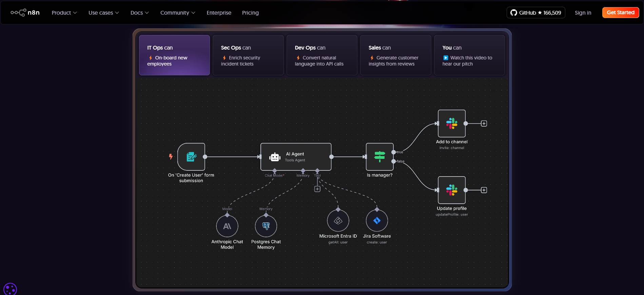
Task: Open the Anthropic Chat Model node
Action: pos(227,226)
